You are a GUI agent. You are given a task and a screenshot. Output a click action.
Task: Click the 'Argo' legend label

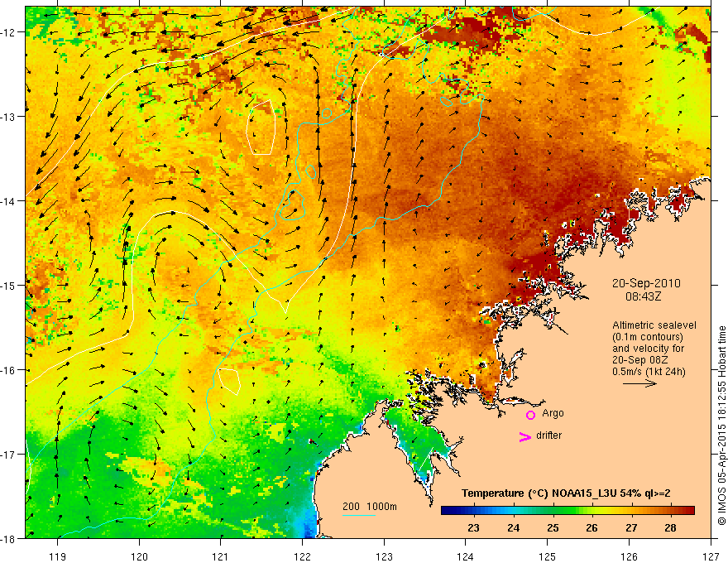point(553,413)
